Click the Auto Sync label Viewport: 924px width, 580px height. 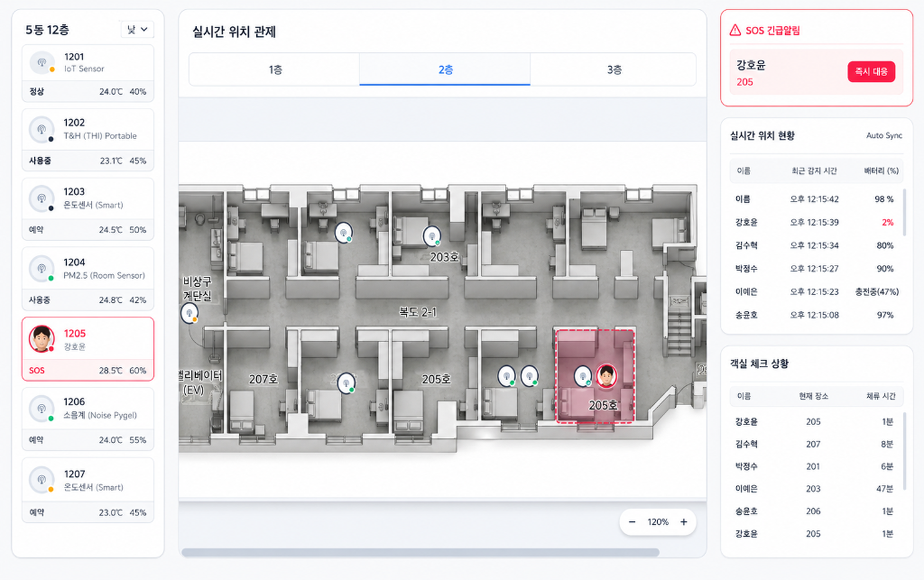click(x=884, y=135)
